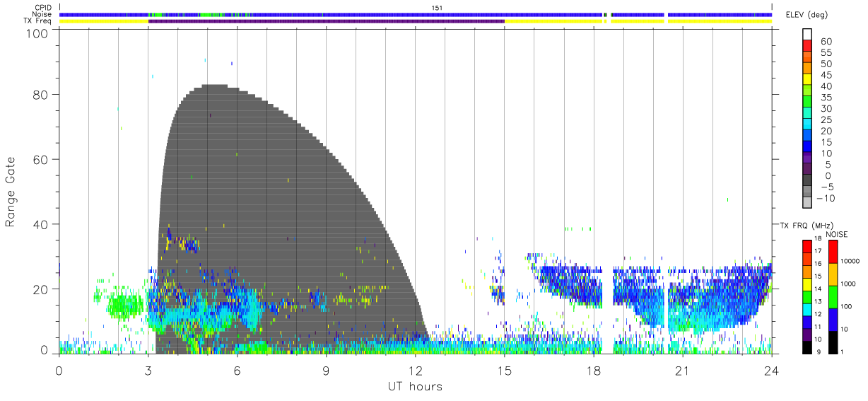Click the CPID value 151

(x=437, y=7)
